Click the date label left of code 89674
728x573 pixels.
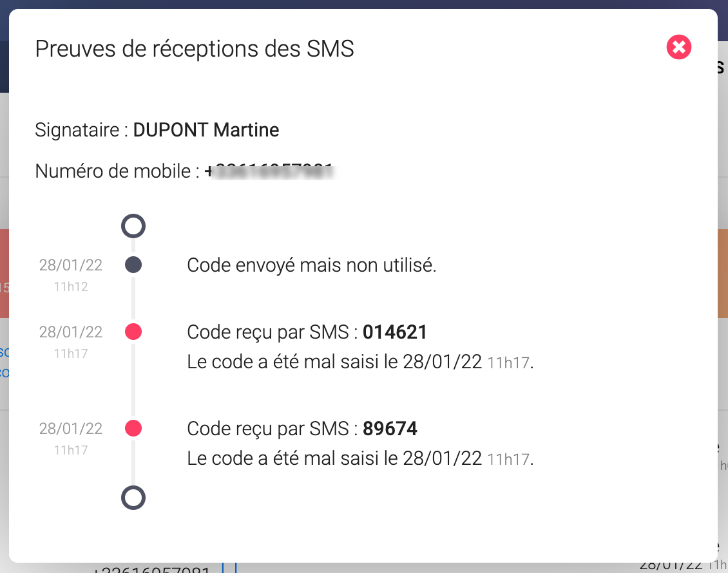(71, 429)
